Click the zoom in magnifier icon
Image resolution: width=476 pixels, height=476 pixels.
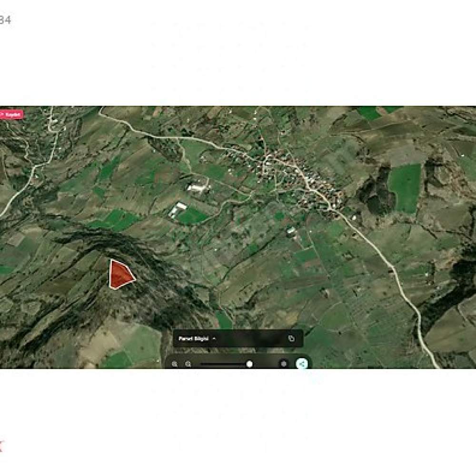click(x=188, y=364)
